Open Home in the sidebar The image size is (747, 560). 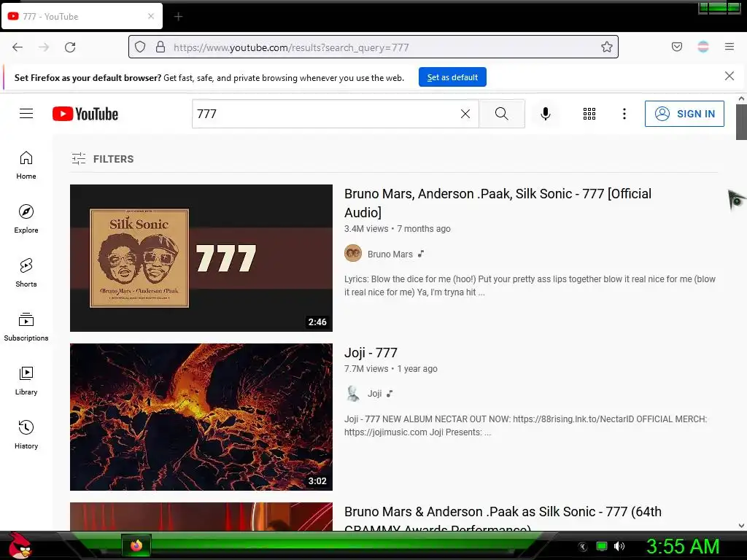26,166
